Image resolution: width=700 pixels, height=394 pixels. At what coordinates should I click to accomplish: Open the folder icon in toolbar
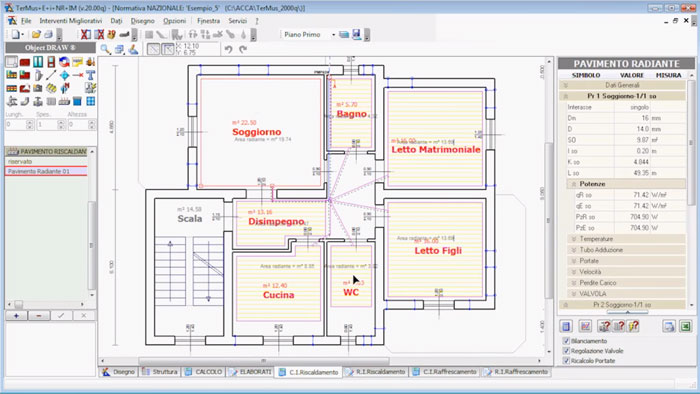click(36, 34)
